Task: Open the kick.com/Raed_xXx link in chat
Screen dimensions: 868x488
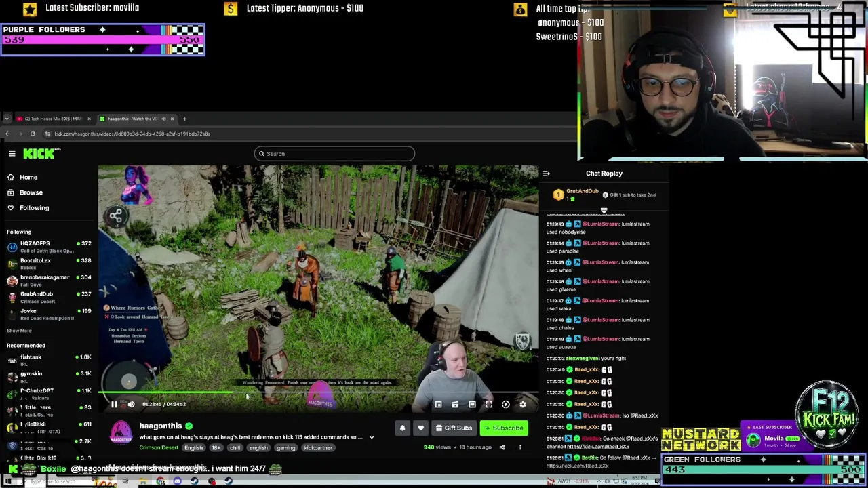Action: 597,447
